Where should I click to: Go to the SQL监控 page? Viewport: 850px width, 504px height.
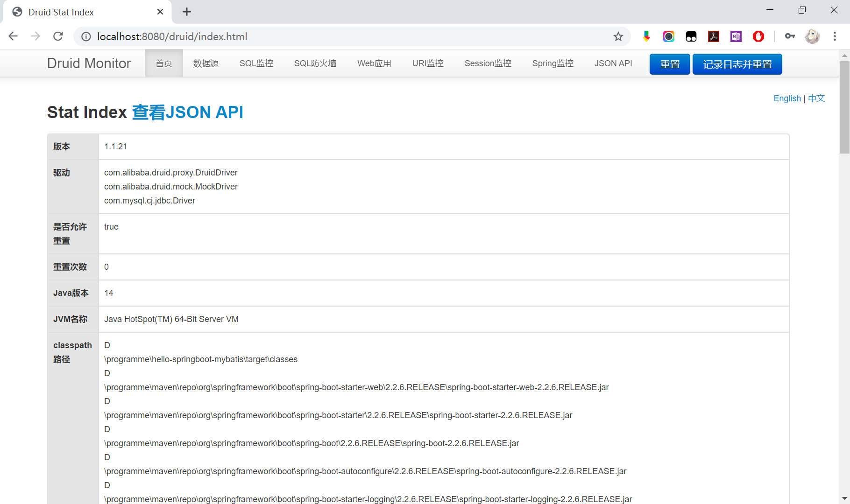point(256,63)
